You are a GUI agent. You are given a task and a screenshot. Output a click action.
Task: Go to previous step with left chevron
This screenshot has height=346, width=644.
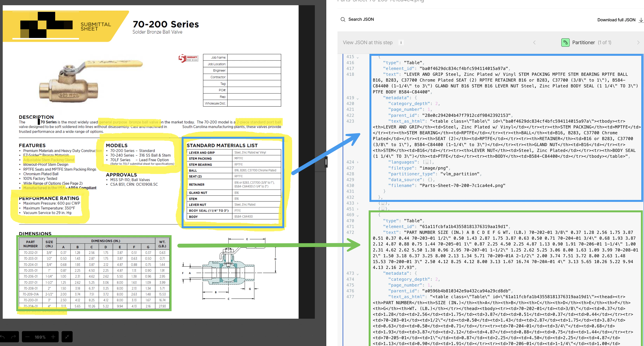(x=534, y=43)
